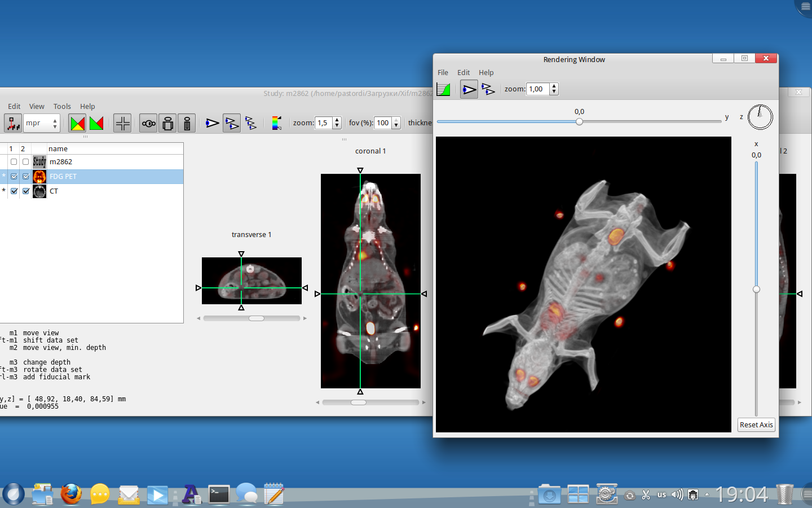Click the crosshair target icon in main toolbar

122,123
